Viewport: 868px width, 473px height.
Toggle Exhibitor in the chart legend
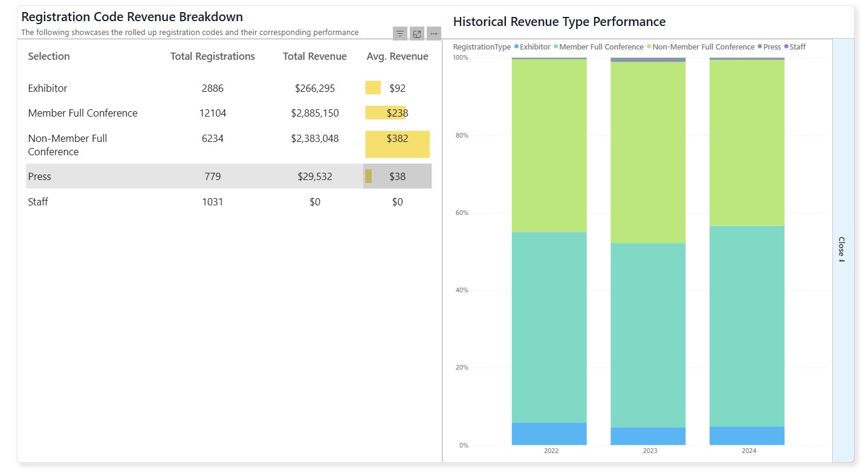tap(534, 47)
